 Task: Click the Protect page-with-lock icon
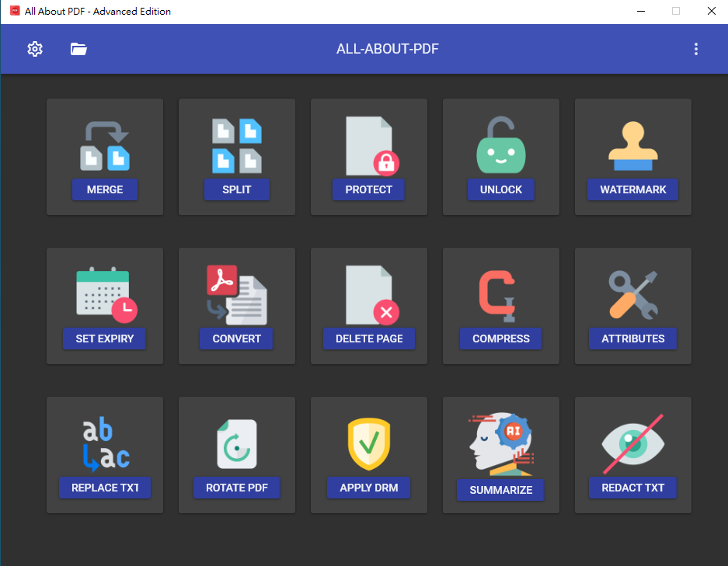pyautogui.click(x=372, y=146)
